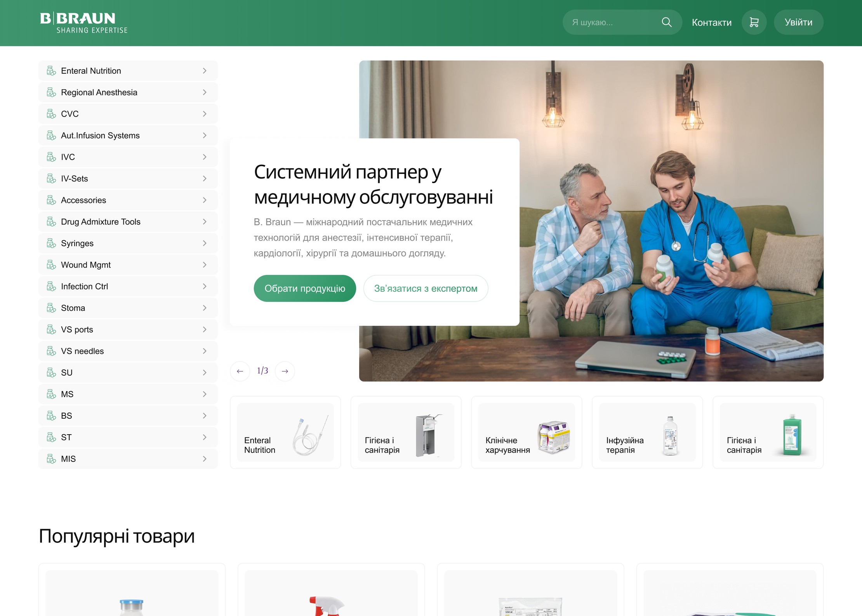
Task: Expand the ST category chevron
Action: tap(205, 437)
